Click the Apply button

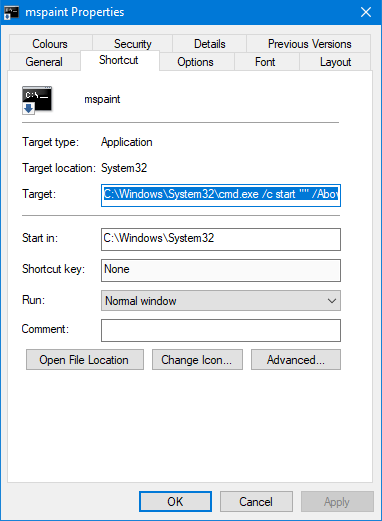(x=337, y=501)
